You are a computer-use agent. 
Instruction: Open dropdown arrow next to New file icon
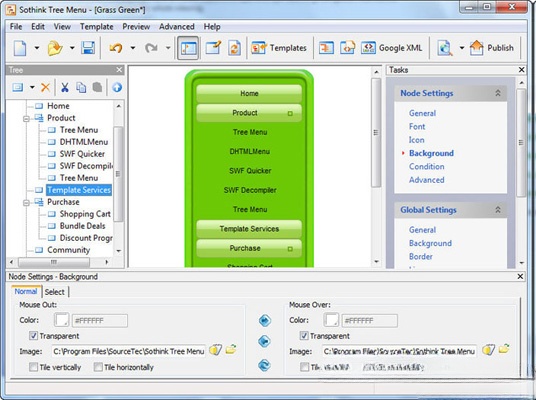[37, 48]
